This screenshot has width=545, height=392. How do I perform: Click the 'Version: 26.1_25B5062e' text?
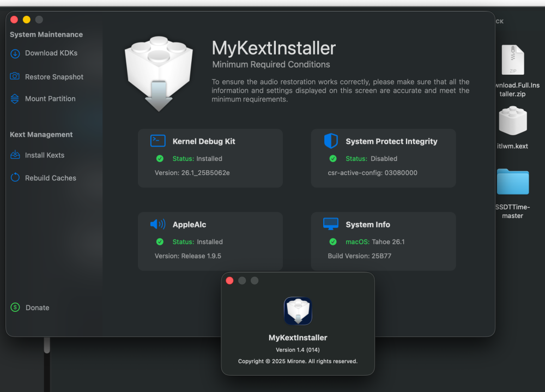coord(192,173)
